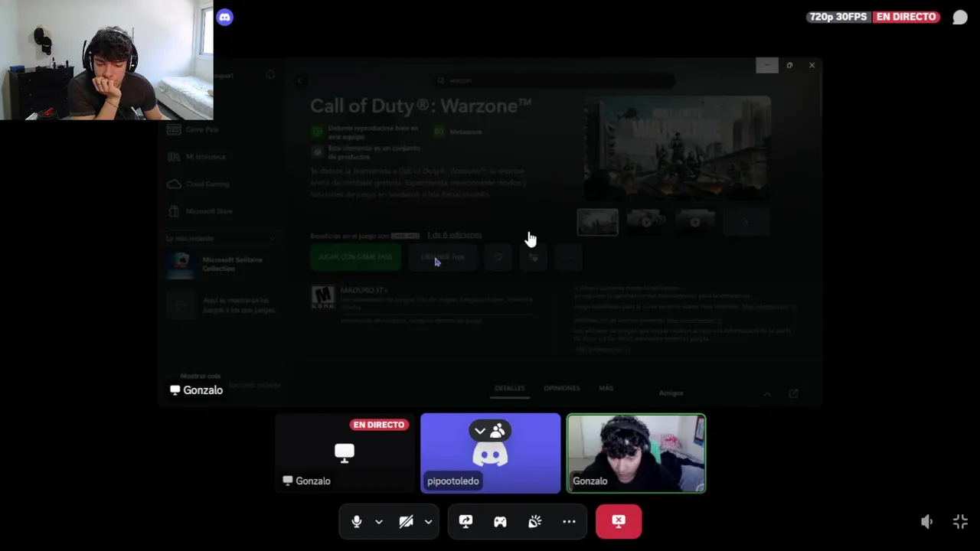Select the first Warzone screenshot thumbnail
980x551 pixels.
597,222
